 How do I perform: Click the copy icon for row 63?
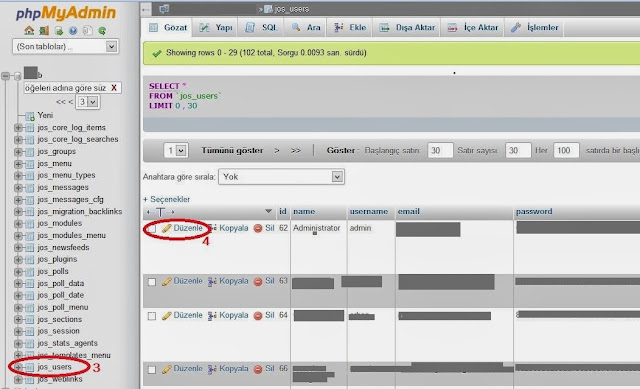point(212,282)
